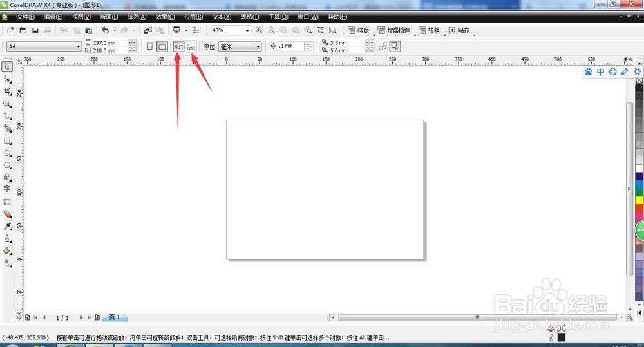Click the Cut scissors icon
Image resolution: width=644 pixels, height=347 pixels.
click(x=64, y=30)
